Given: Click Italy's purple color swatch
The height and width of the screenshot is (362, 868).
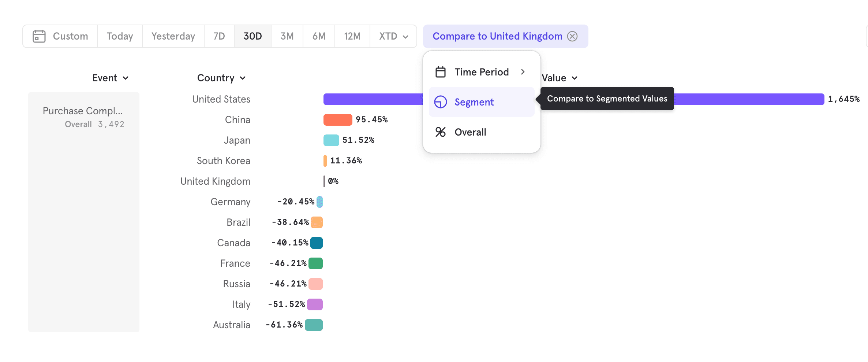Looking at the screenshot, I should 315,304.
